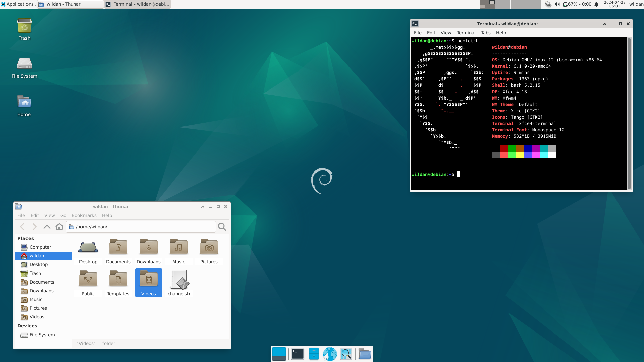644x362 pixels.
Task: Open the Terminal window's File menu
Action: click(x=418, y=33)
